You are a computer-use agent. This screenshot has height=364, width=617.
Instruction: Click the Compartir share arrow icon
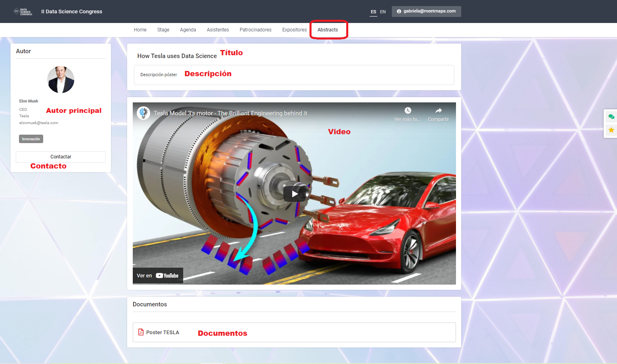click(438, 110)
